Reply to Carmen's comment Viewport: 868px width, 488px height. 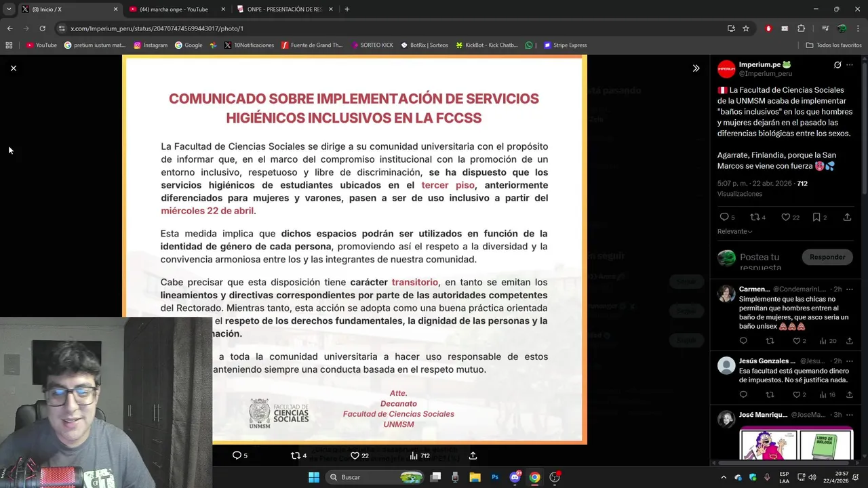[743, 341]
